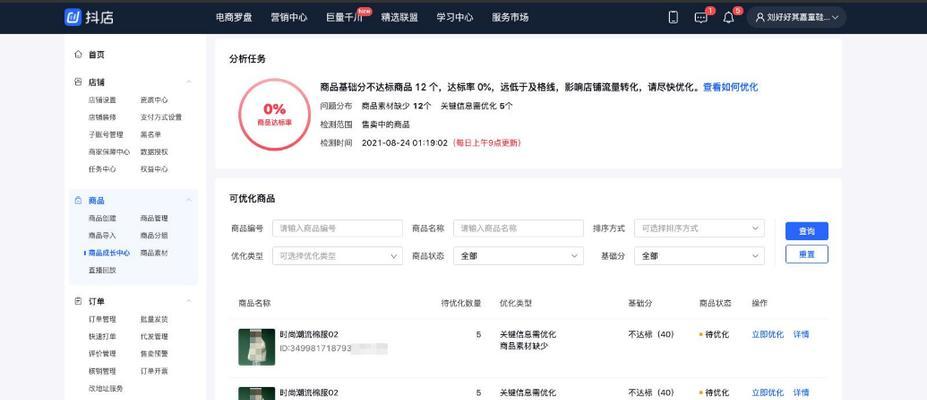Open 订单开票 in the sidebar
927x400 pixels.
coord(154,371)
